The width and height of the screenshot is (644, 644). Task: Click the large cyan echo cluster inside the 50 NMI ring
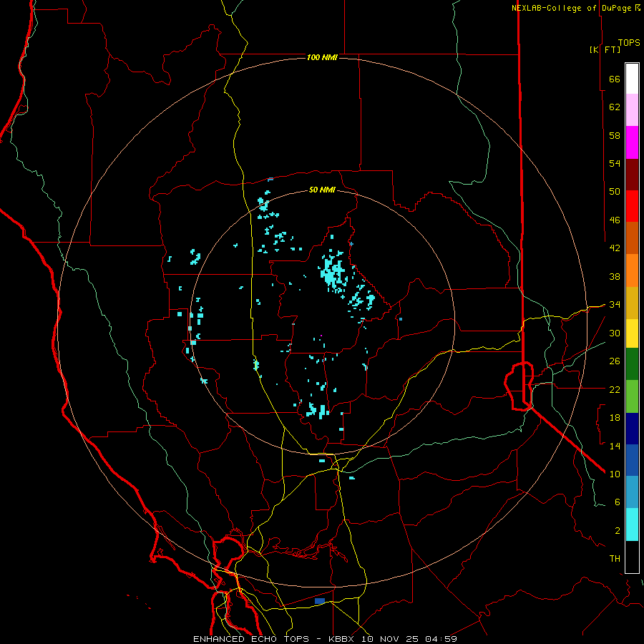[x=333, y=271]
